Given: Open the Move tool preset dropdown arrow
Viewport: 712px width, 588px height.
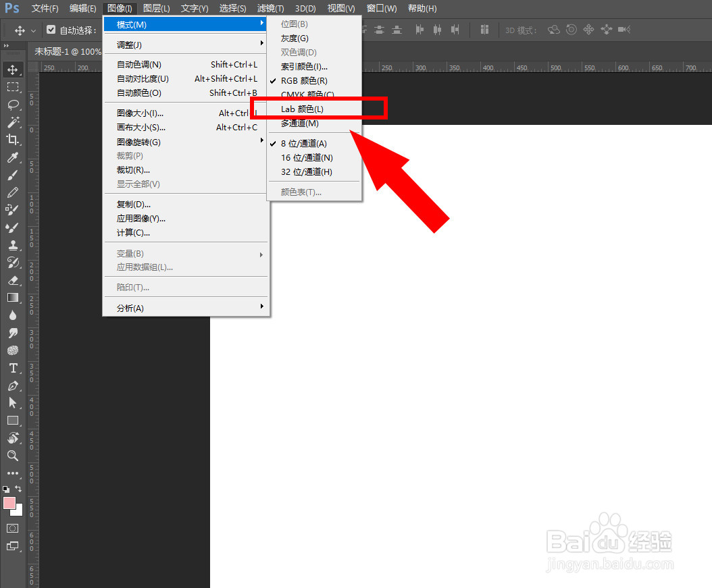Looking at the screenshot, I should coord(33,31).
